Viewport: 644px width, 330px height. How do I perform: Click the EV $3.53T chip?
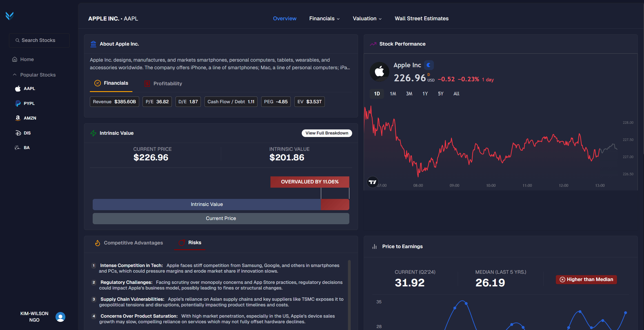click(310, 102)
